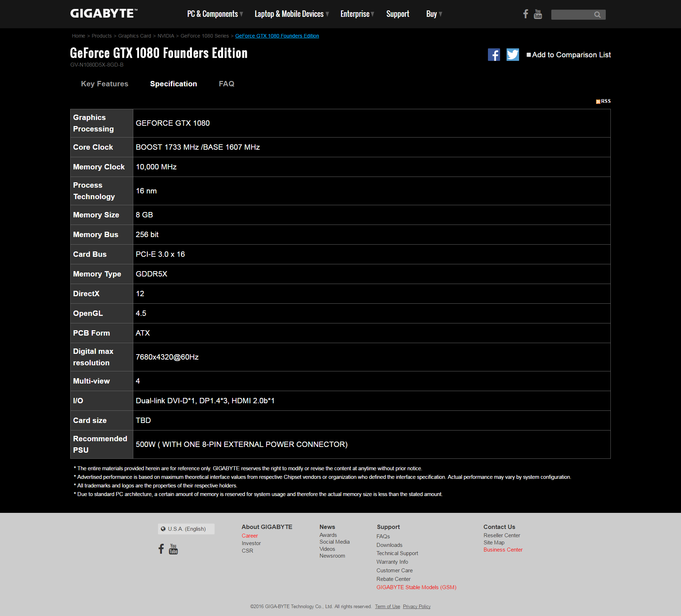Click the header search input field
Screen dimensions: 681x616
(x=571, y=15)
